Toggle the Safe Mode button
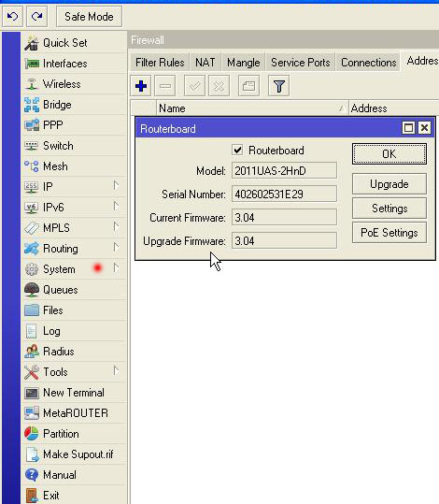This screenshot has width=439, height=504. [x=89, y=17]
